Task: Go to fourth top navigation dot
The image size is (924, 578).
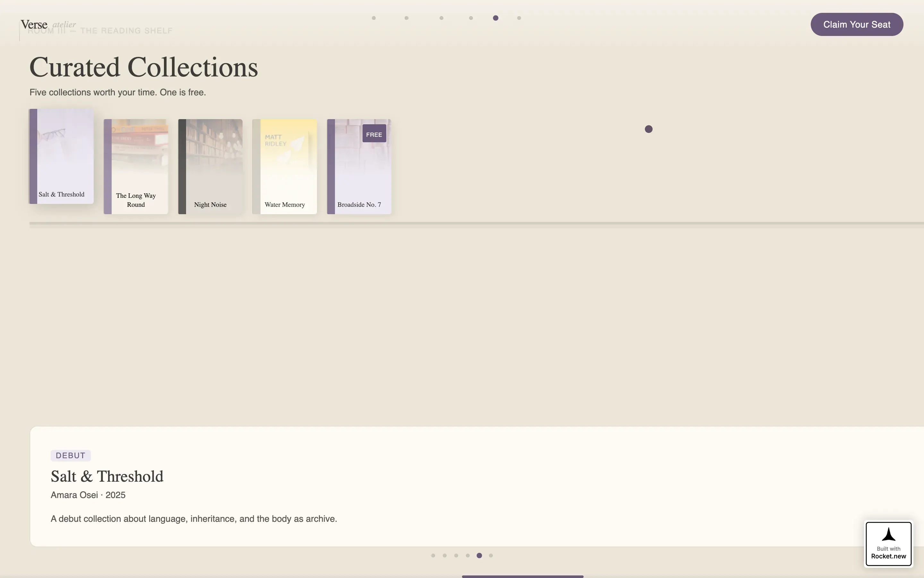Action: pyautogui.click(x=471, y=18)
